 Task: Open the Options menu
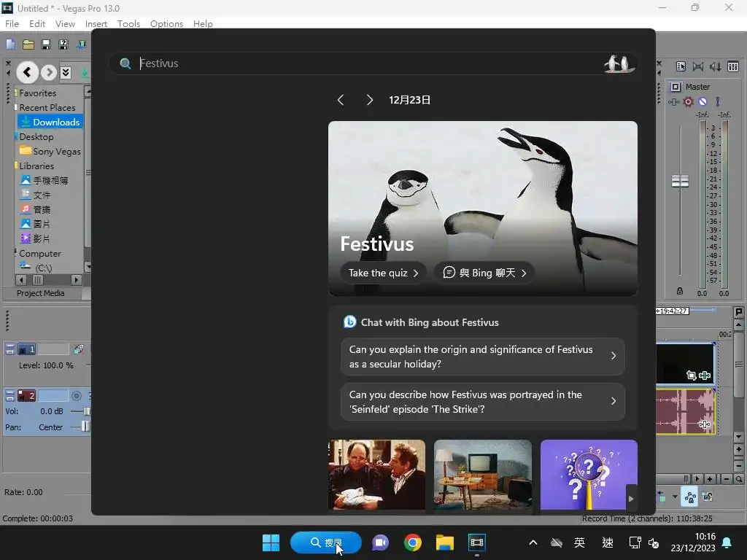(x=166, y=24)
